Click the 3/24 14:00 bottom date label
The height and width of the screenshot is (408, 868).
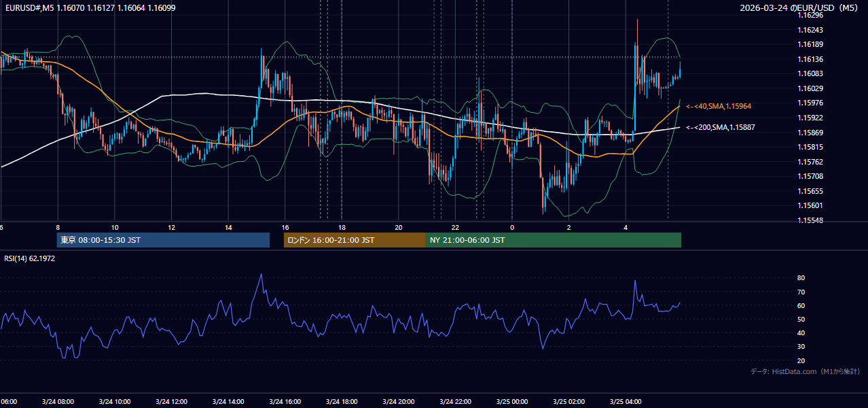(228, 401)
